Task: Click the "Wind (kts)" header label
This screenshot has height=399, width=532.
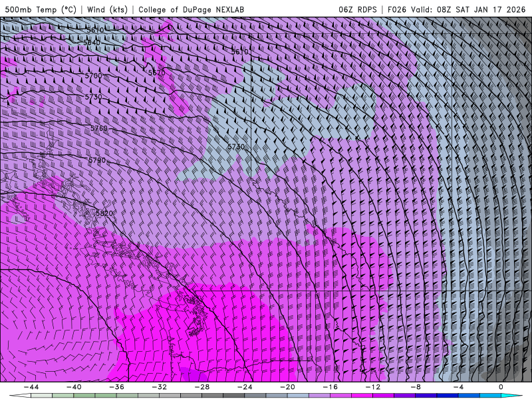Action: coord(106,10)
